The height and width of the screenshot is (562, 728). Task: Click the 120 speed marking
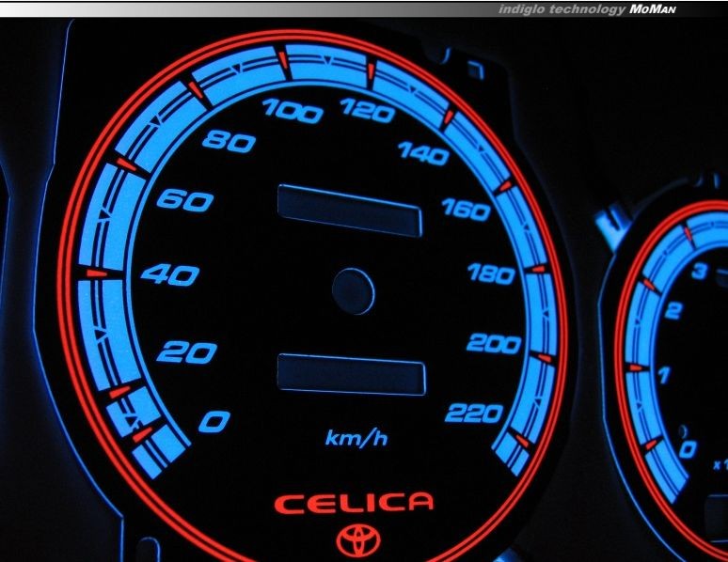click(x=368, y=111)
